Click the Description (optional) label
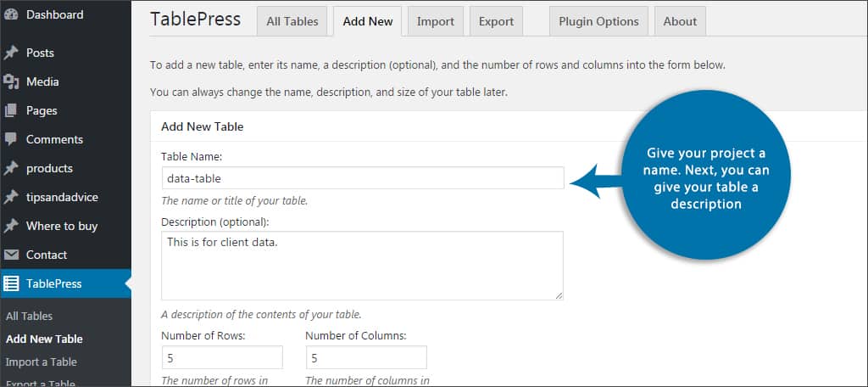This screenshot has height=387, width=868. pos(214,222)
